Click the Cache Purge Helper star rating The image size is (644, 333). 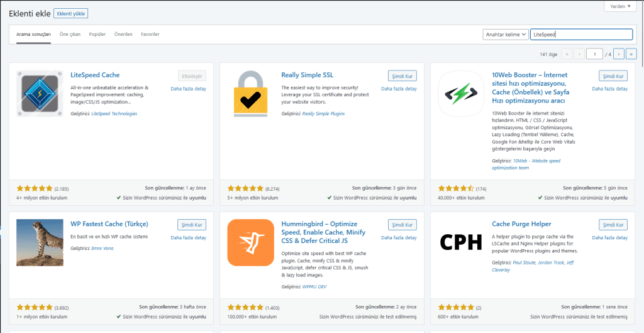456,307
